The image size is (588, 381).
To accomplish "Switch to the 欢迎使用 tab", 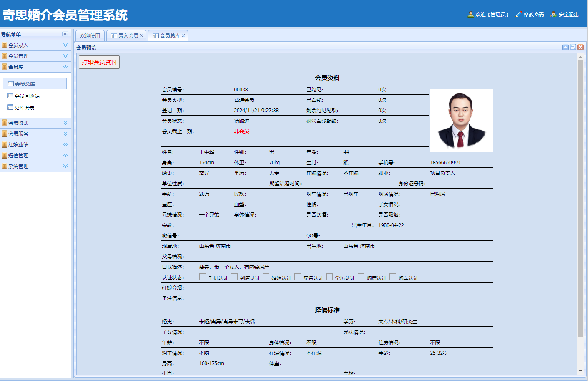I will (x=90, y=36).
